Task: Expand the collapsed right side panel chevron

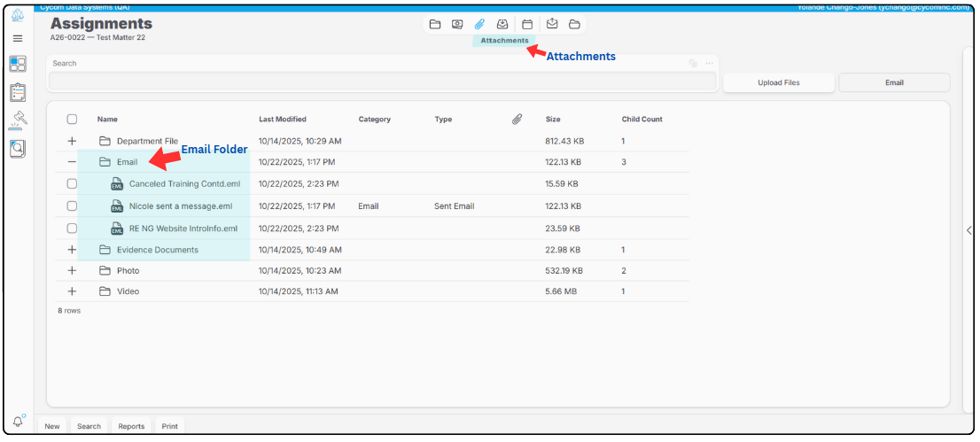Action: 968,230
